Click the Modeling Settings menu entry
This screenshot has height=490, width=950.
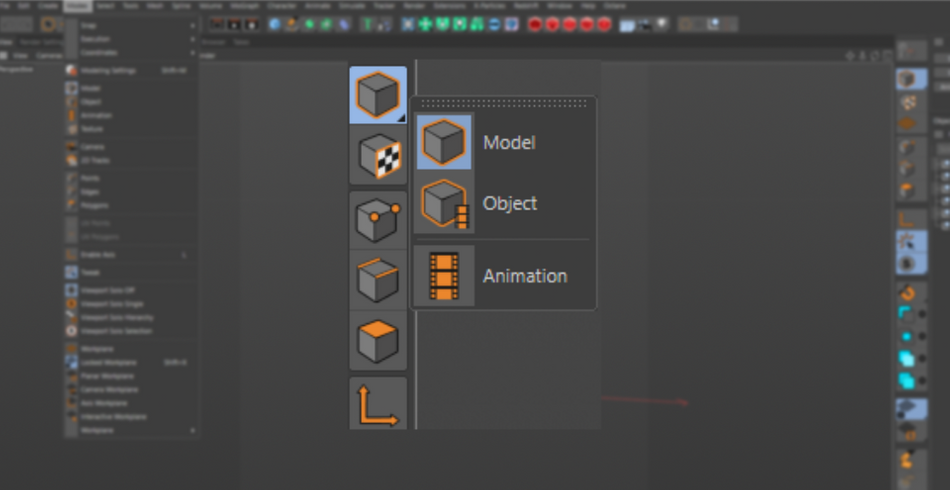pos(131,70)
